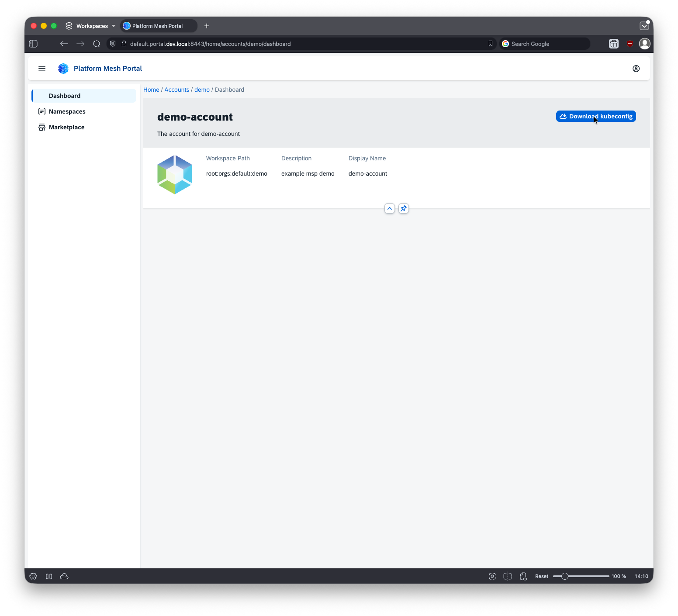Select the Marketplace storefront icon
Screen dimensions: 678x616
click(42, 127)
